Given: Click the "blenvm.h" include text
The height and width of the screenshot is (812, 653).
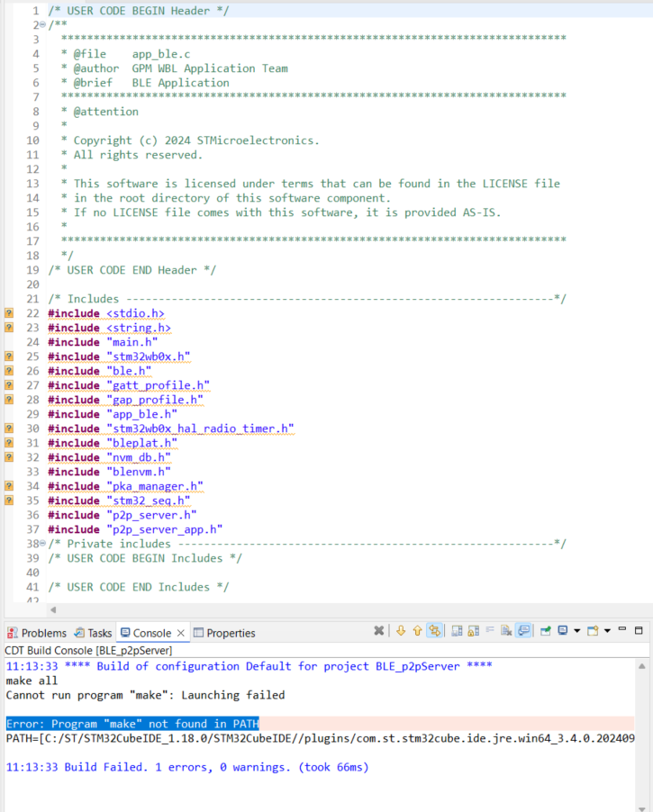Looking at the screenshot, I should tap(139, 472).
